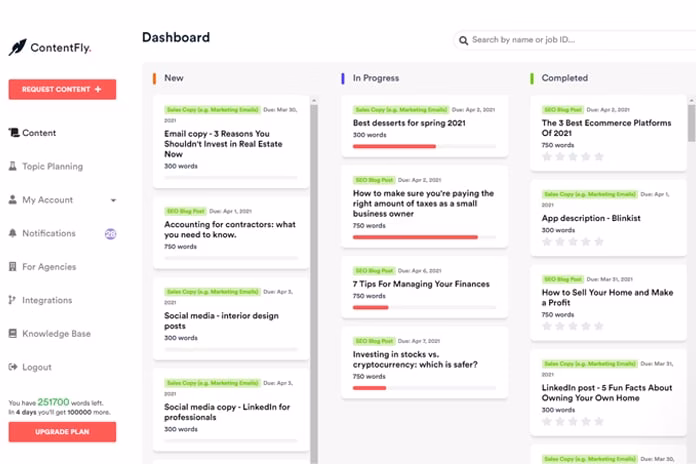
Task: Select the For Agencies building icon
Action: (x=13, y=267)
